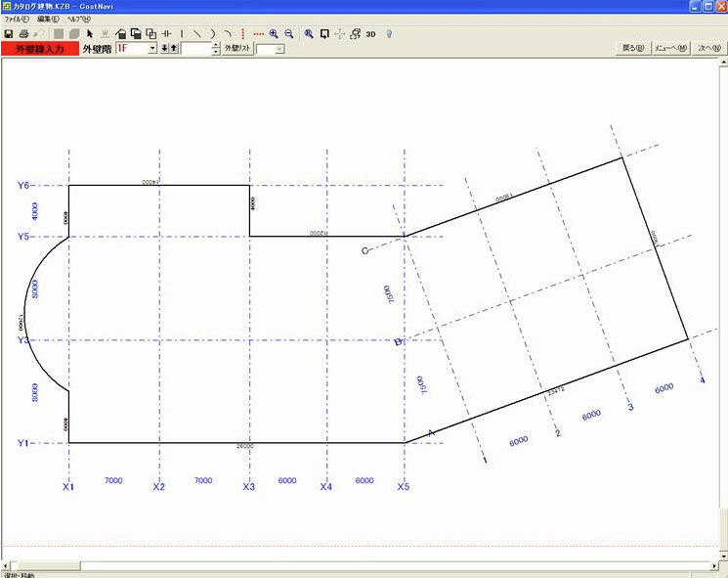Click the zoom in magnifier icon
728x578 pixels.
click(274, 33)
